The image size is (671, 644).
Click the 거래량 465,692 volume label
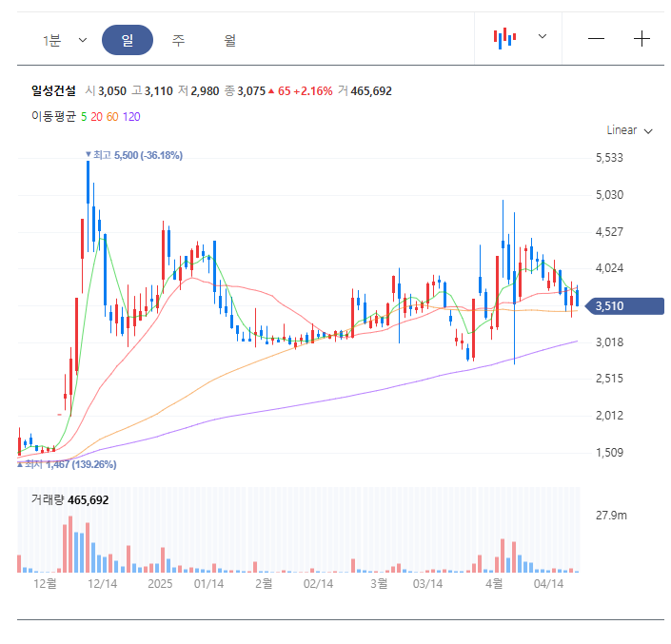[x=69, y=499]
